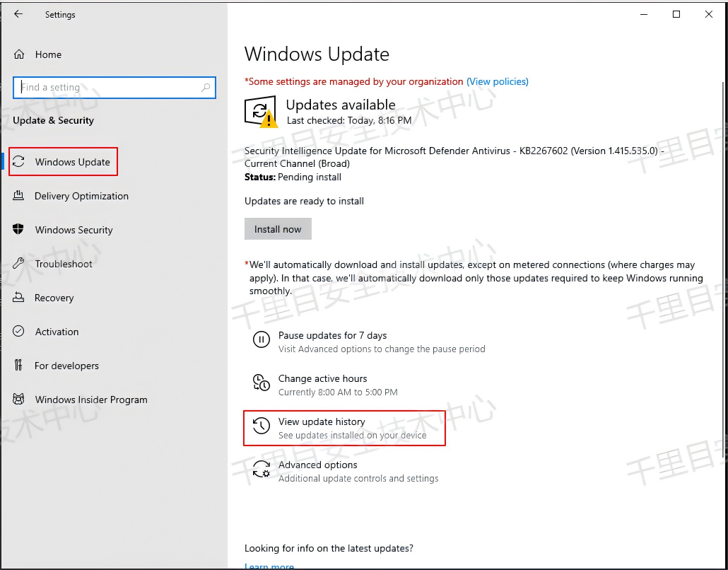This screenshot has width=728, height=570.
Task: Click the pause icon beside Pause updates
Action: [x=262, y=339]
